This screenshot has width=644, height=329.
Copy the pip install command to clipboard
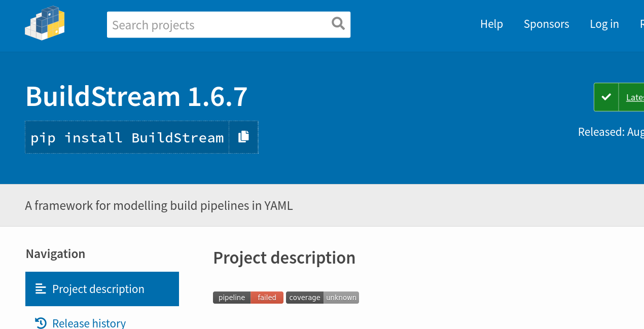click(x=243, y=137)
